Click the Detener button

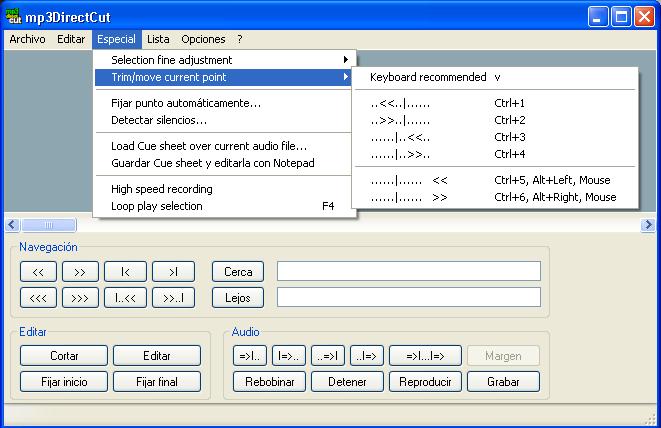[347, 382]
